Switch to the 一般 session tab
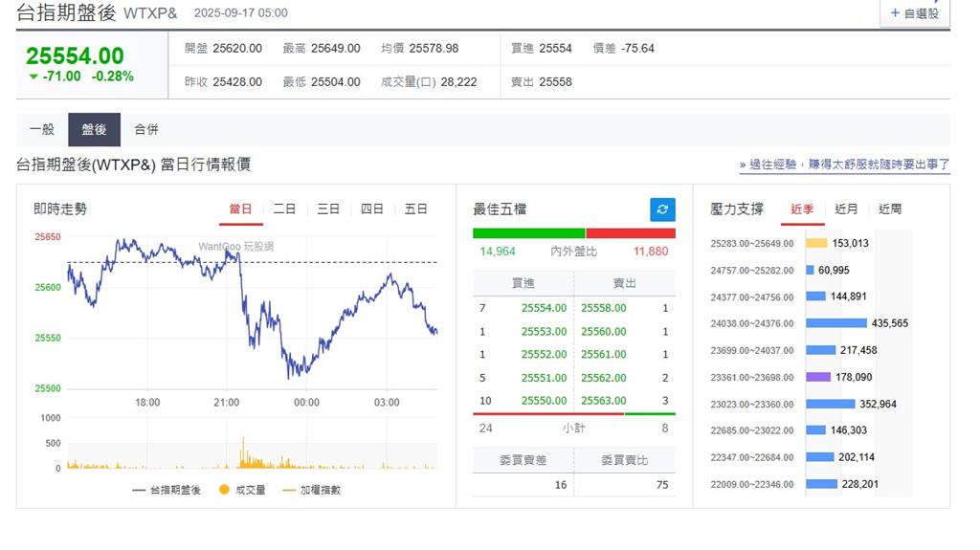Screen dimensions: 980x550 click(42, 130)
